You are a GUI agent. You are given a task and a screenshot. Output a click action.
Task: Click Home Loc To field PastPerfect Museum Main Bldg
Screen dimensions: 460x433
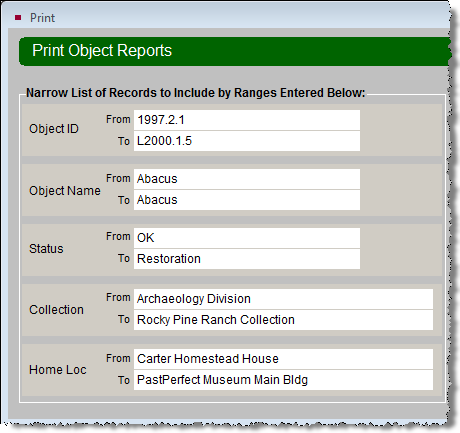click(x=283, y=380)
